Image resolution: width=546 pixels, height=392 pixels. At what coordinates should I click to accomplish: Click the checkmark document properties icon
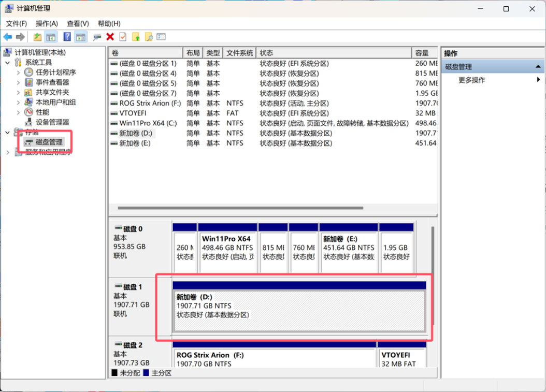123,37
